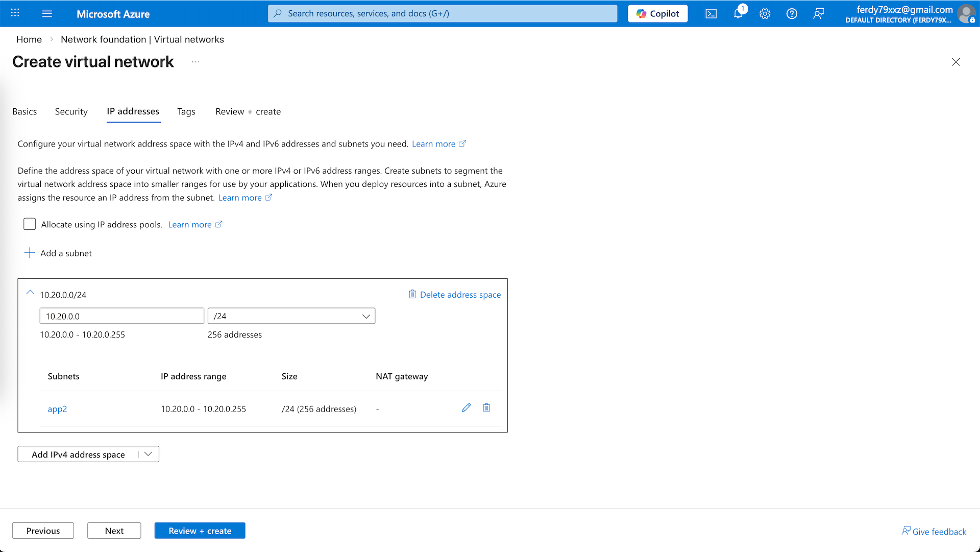The image size is (980, 552).
Task: Open help and support question icon
Action: coord(792,14)
